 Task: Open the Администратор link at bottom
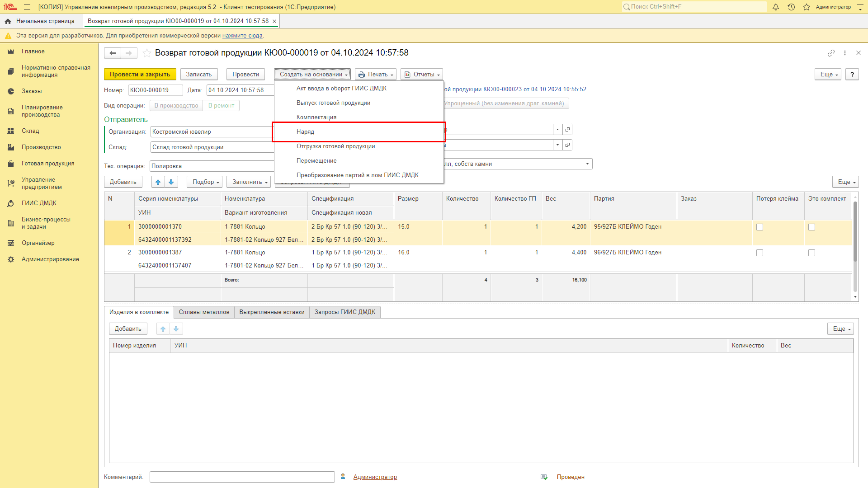[x=375, y=477]
